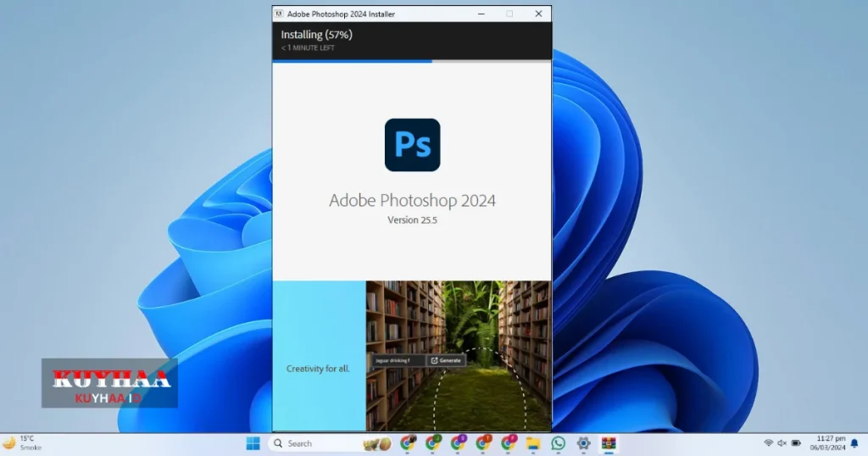Click the "< 1 MINUTE LEFT" text
Screen dimensions: 868x456
308,48
